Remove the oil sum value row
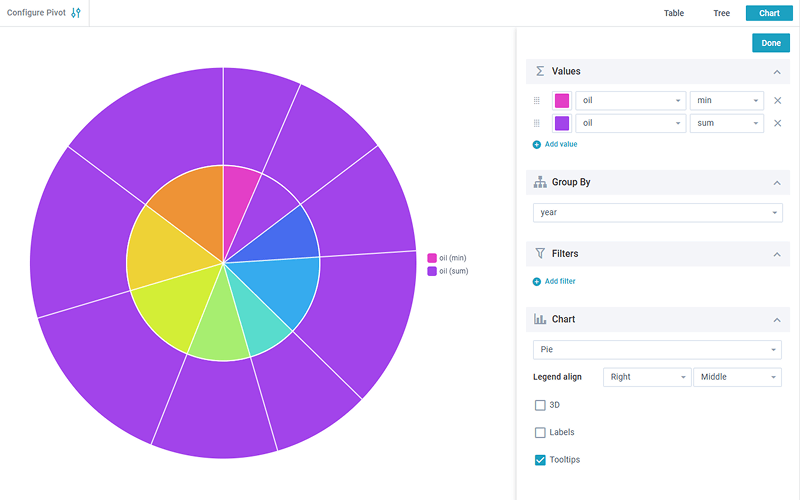 pos(778,123)
